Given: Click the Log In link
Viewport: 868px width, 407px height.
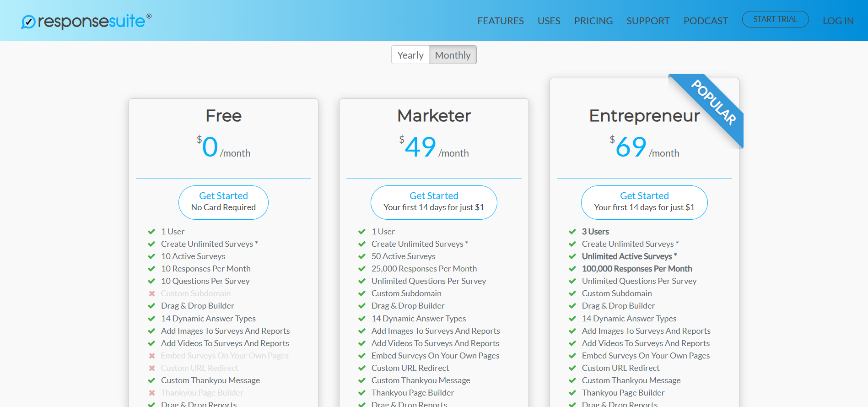Looking at the screenshot, I should pos(838,21).
